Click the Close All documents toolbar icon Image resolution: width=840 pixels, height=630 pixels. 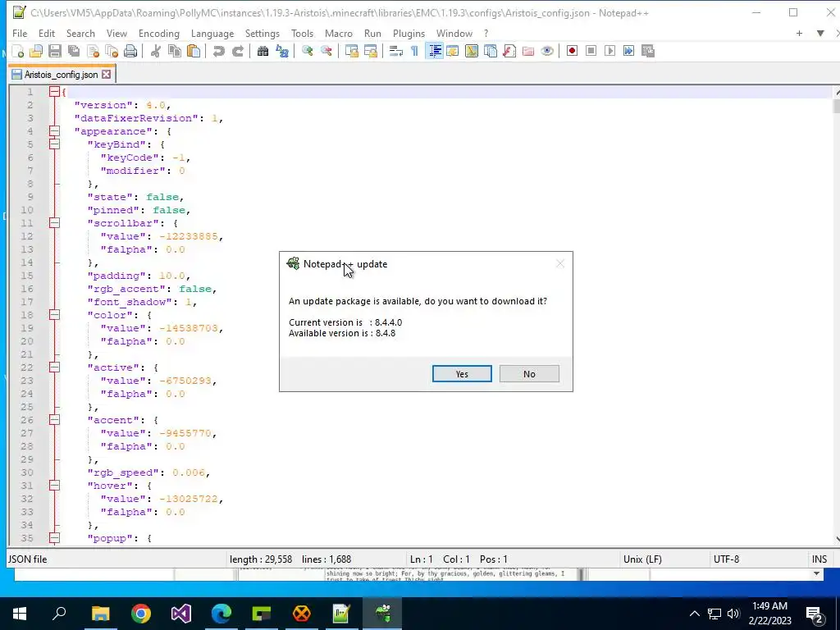112,52
